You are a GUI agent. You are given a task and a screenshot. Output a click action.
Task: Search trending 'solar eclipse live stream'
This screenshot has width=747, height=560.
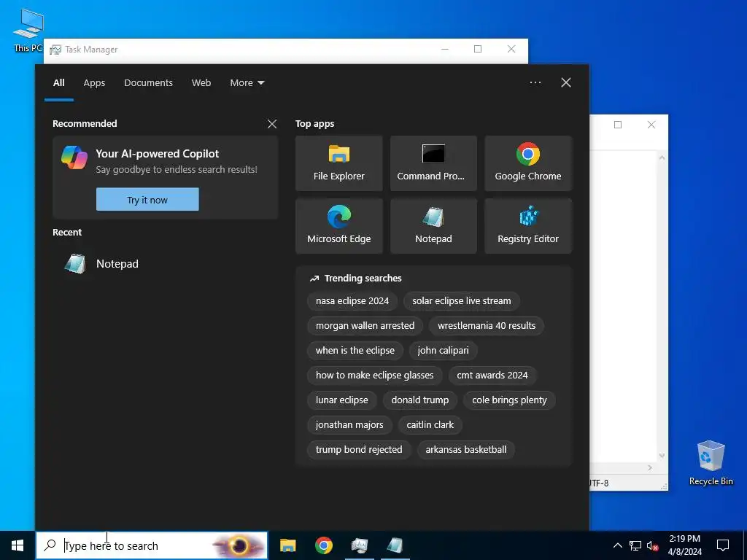(461, 301)
